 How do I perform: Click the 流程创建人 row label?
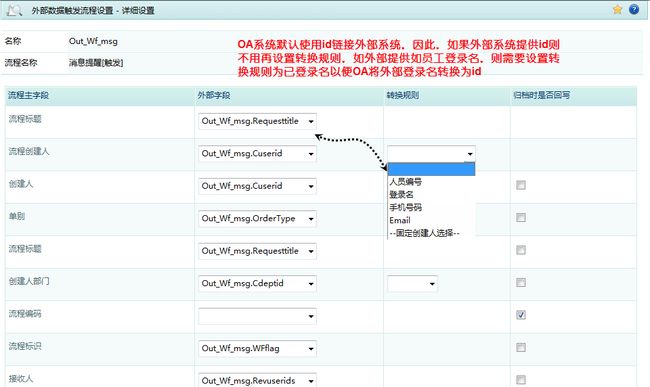point(29,151)
